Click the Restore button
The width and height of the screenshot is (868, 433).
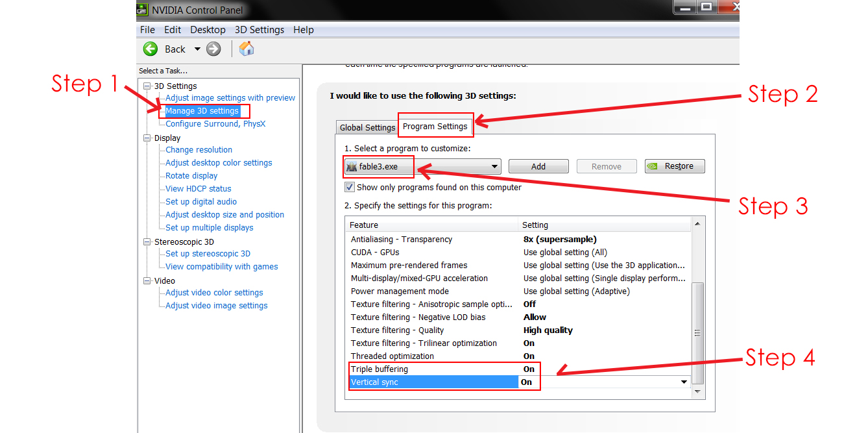pyautogui.click(x=675, y=166)
